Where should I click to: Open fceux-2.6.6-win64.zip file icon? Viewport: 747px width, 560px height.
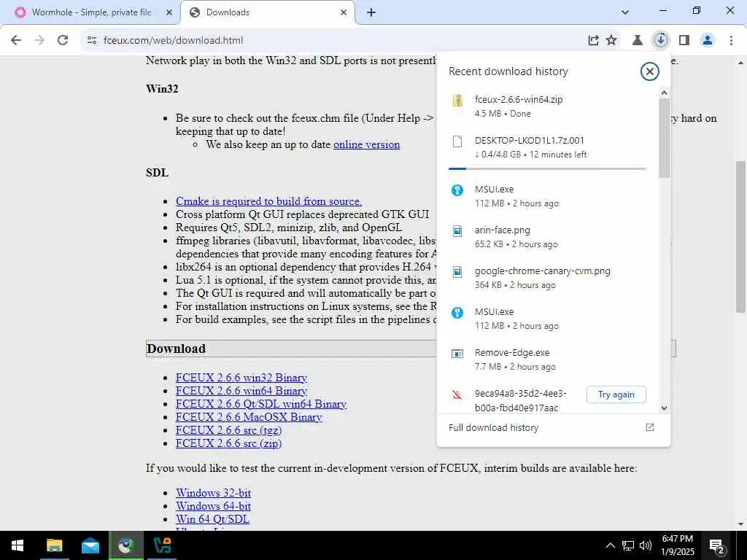457,101
